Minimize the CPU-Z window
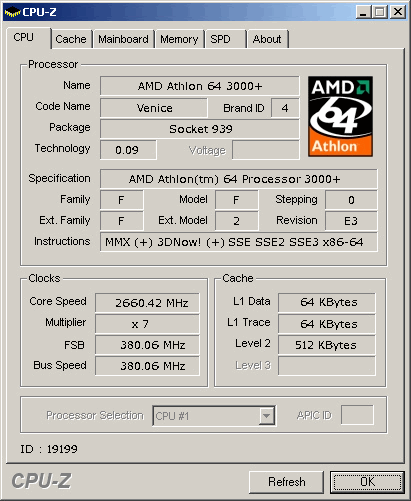 363,12
